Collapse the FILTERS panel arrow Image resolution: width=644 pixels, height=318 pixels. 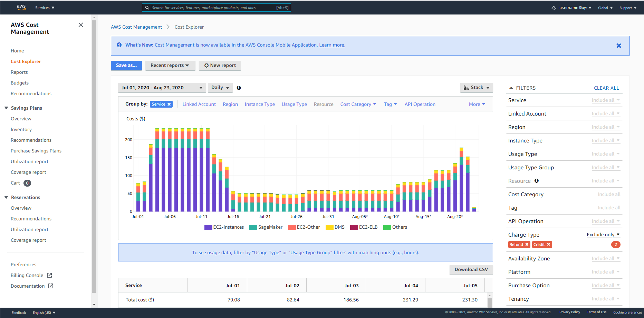511,88
